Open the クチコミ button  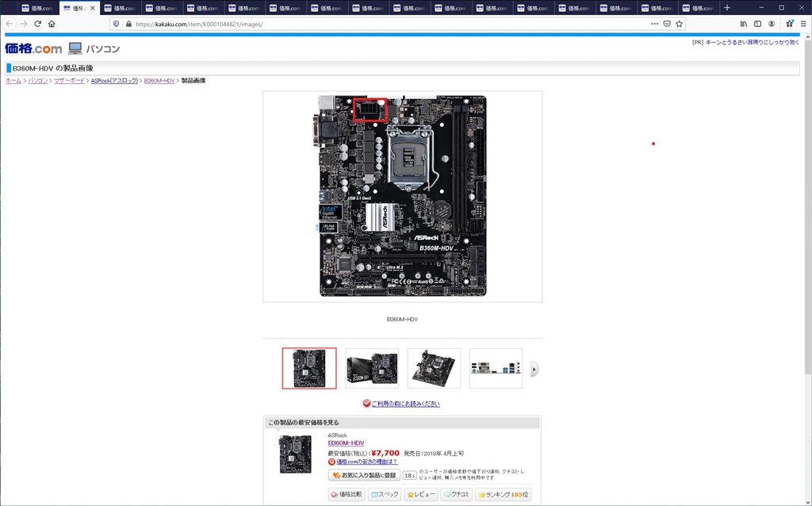(456, 495)
